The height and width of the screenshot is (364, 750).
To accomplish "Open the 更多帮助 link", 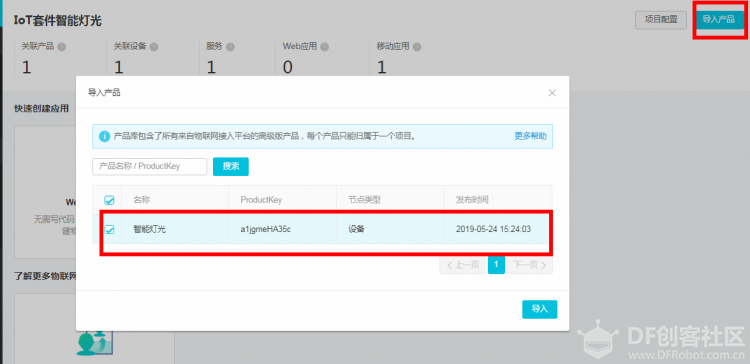I will tap(530, 136).
